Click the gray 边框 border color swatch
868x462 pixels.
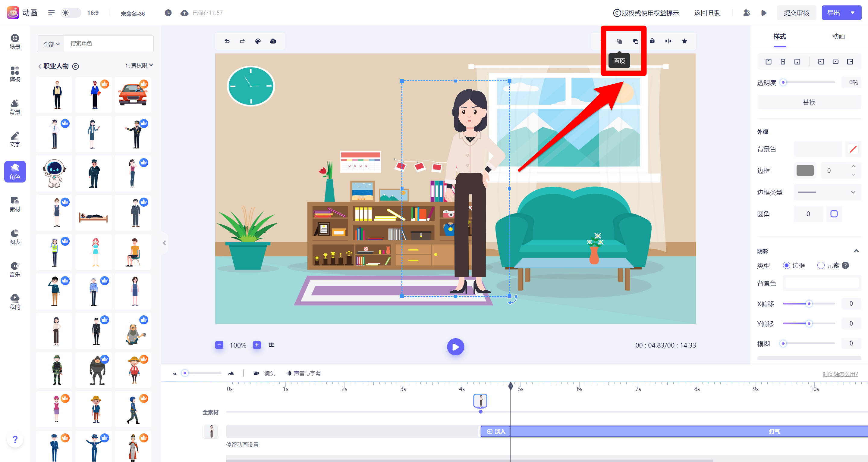point(805,170)
